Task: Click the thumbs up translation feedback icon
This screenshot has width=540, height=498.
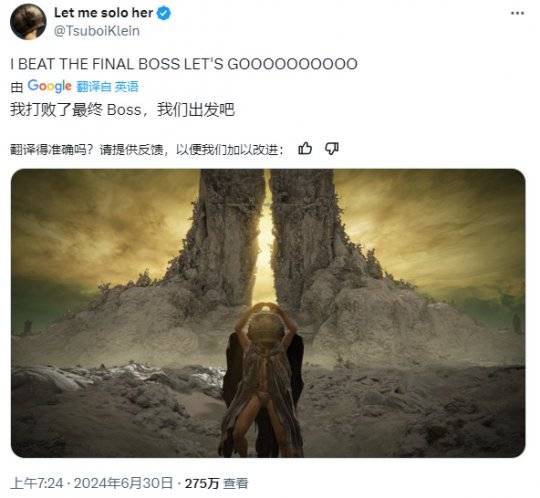Action: (x=305, y=149)
